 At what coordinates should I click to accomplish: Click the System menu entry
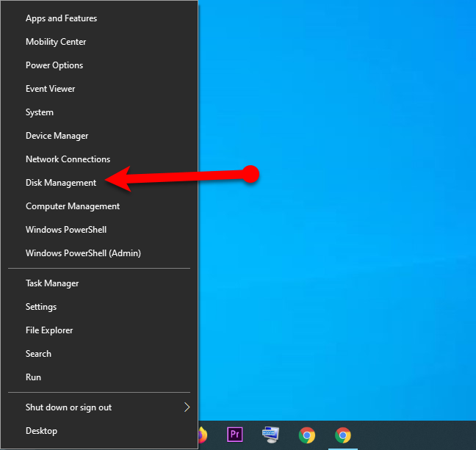(x=40, y=112)
